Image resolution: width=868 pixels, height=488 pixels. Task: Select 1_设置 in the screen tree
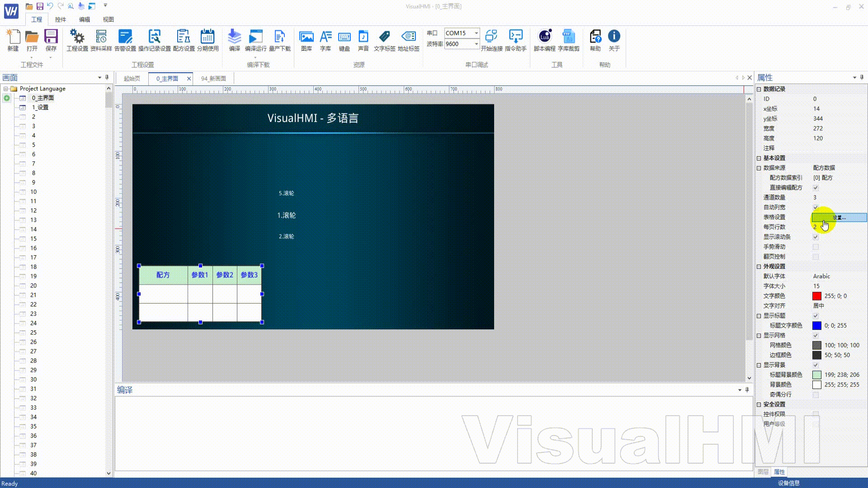(40, 107)
